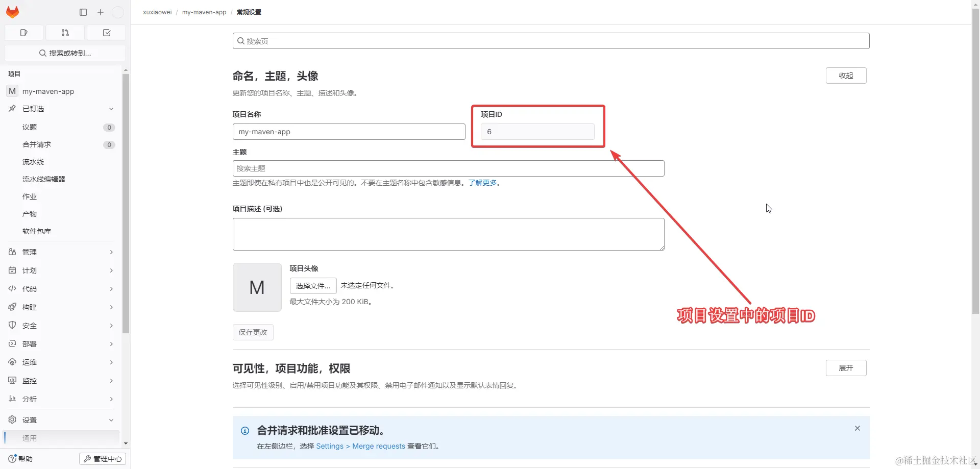Screen dimensions: 980x469
Task: Click the 管理 section icon
Action: point(12,252)
